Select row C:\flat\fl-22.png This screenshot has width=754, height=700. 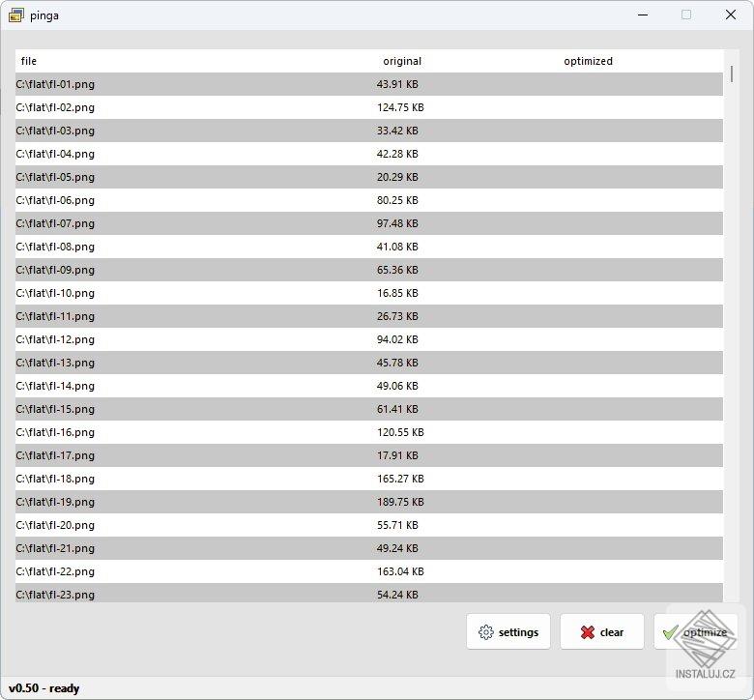[x=369, y=571]
